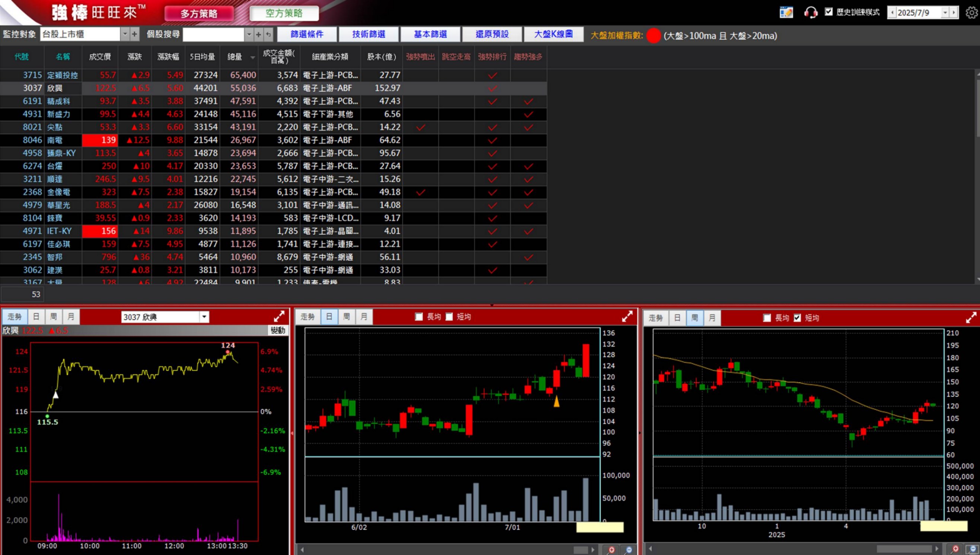
Task: Open the layout editor window icon
Action: click(786, 13)
